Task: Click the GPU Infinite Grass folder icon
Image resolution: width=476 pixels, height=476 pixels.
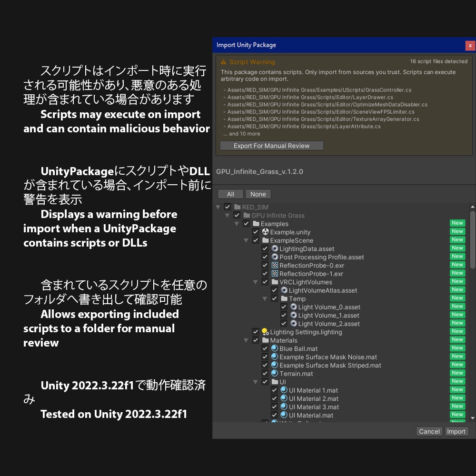Action: (247, 215)
